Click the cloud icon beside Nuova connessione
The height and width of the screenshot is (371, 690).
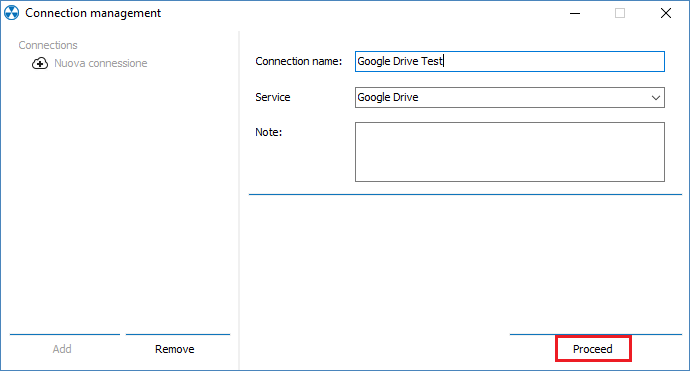(40, 63)
